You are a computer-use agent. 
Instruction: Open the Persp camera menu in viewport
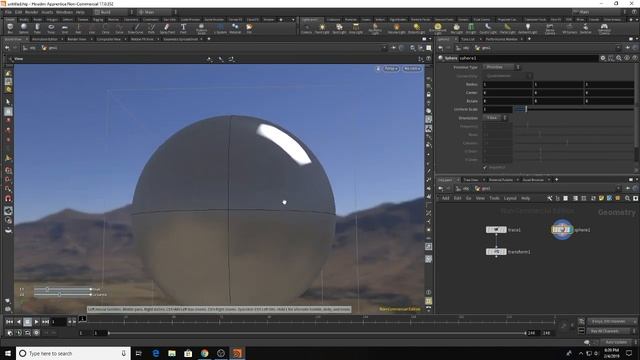pos(391,69)
